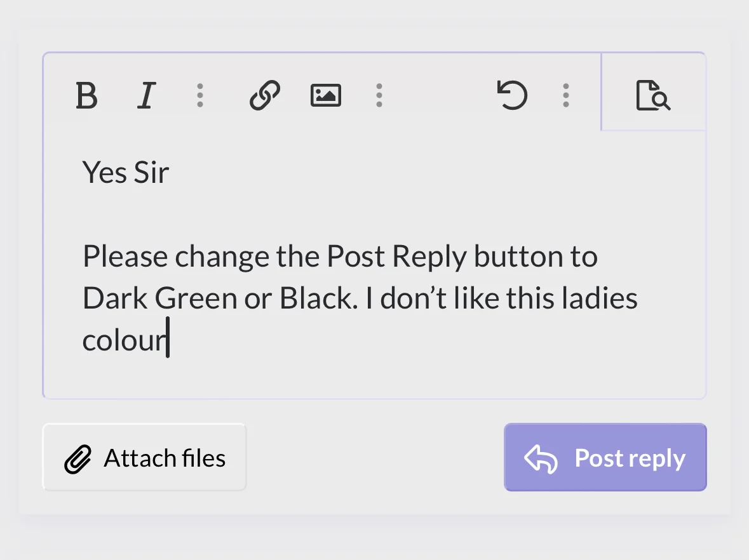The image size is (749, 560).
Task: Submit the message with Post reply
Action: (x=605, y=457)
